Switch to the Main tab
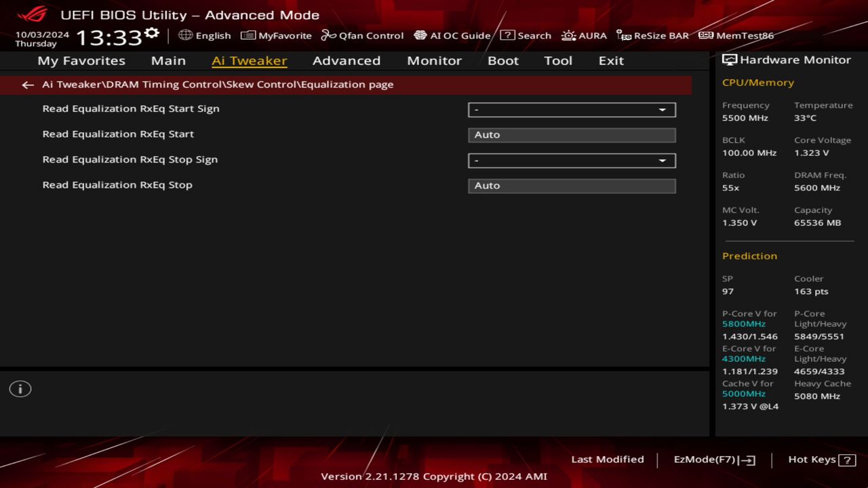Image resolution: width=868 pixels, height=488 pixels. tap(168, 60)
